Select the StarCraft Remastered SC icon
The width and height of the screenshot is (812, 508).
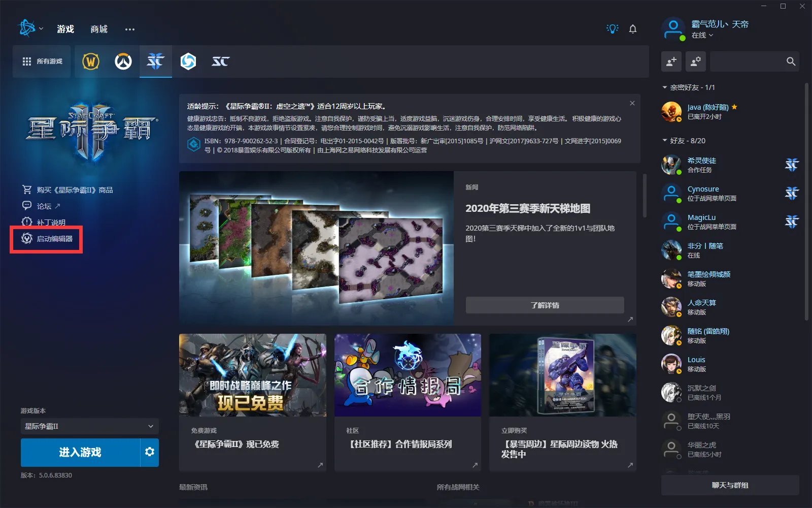221,61
